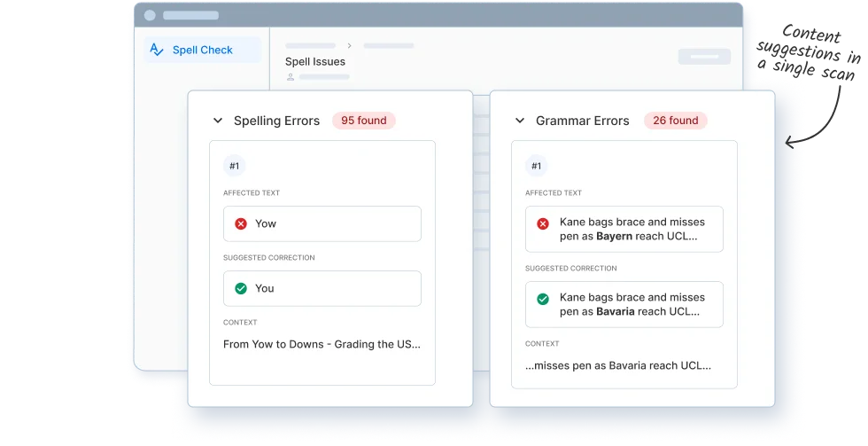The height and width of the screenshot is (446, 868).
Task: Click the Spell Check pen icon
Action: click(157, 50)
